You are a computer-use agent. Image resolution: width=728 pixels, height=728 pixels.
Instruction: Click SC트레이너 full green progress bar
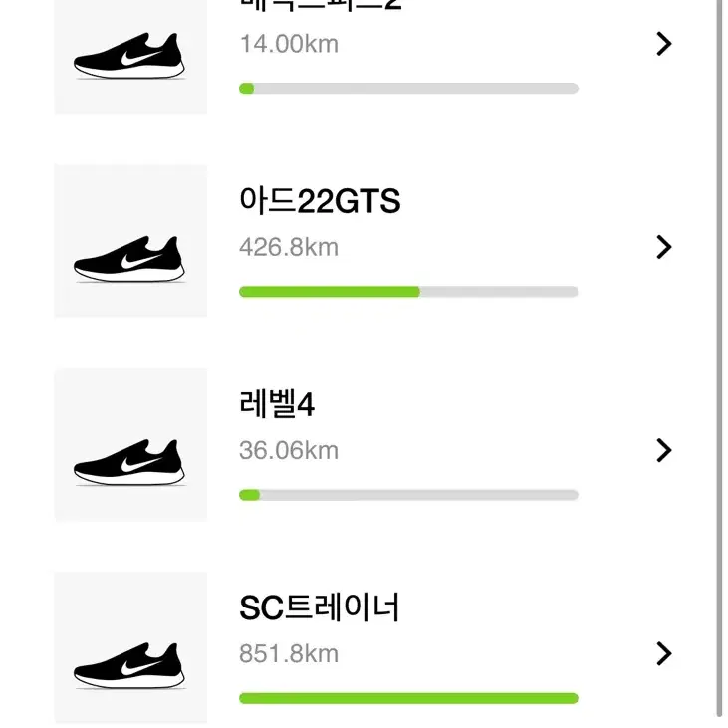[408, 698]
